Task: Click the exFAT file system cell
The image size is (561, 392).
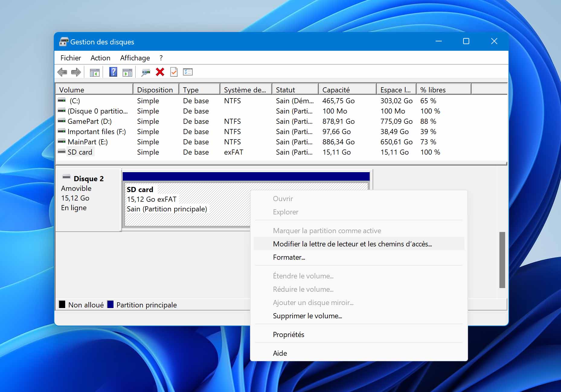Action: tap(233, 152)
